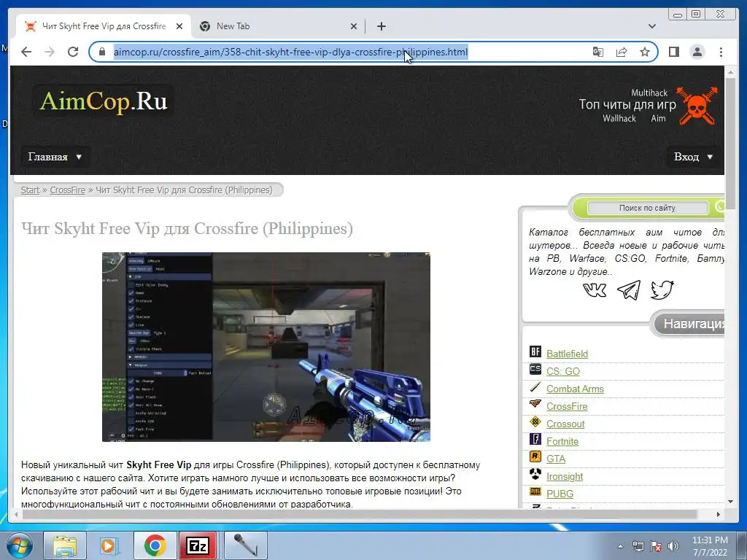Open the VK social icon
The image size is (747, 560).
click(x=595, y=289)
